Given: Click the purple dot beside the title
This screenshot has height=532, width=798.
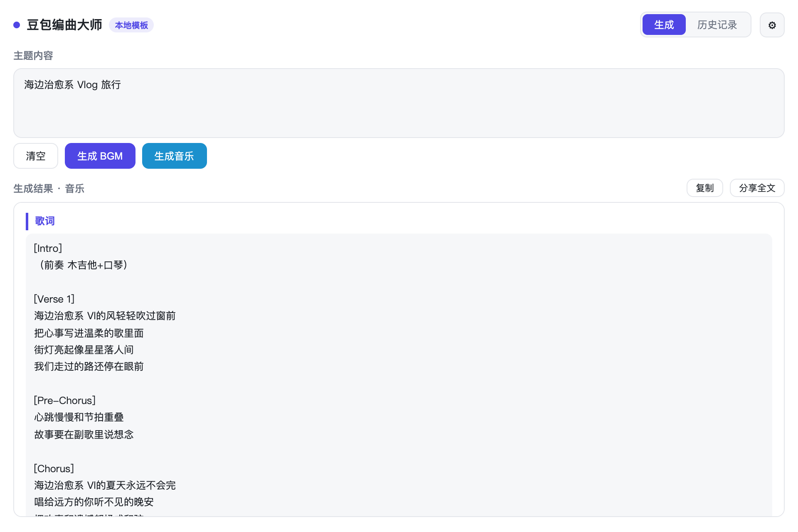Looking at the screenshot, I should (x=17, y=25).
